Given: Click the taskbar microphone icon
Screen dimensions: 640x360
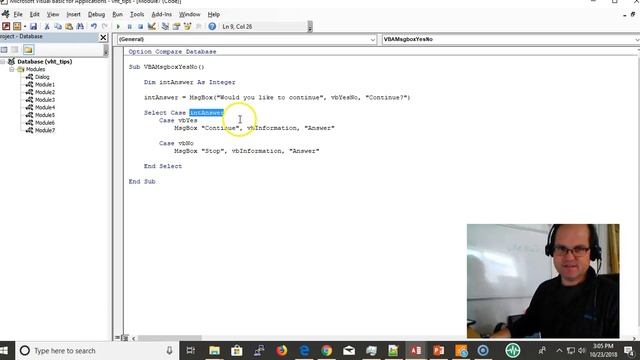Looking at the screenshot, I should click(x=169, y=351).
